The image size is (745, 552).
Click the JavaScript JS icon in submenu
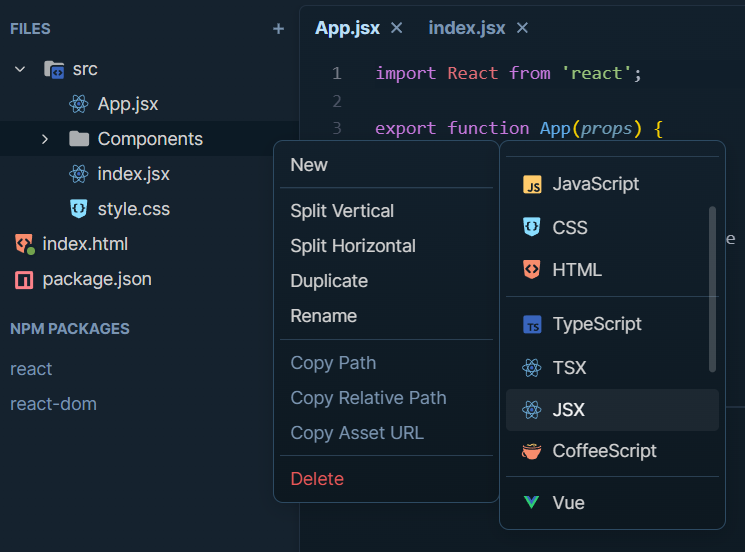coord(532,185)
